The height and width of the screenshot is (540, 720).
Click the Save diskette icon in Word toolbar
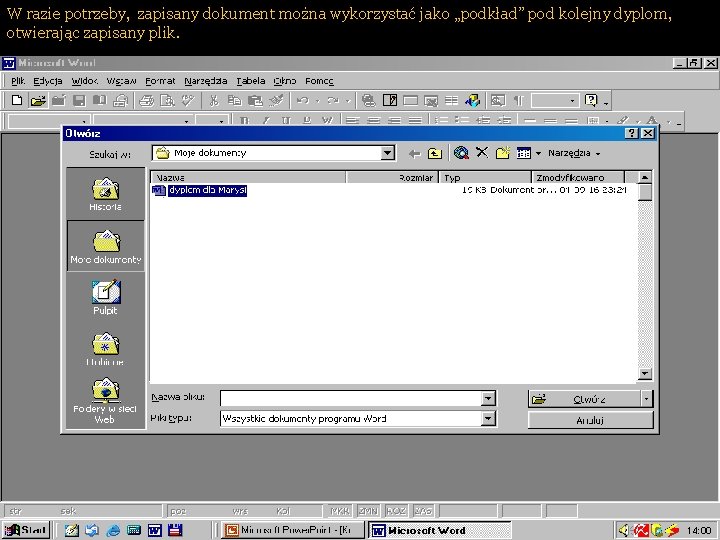(79, 100)
